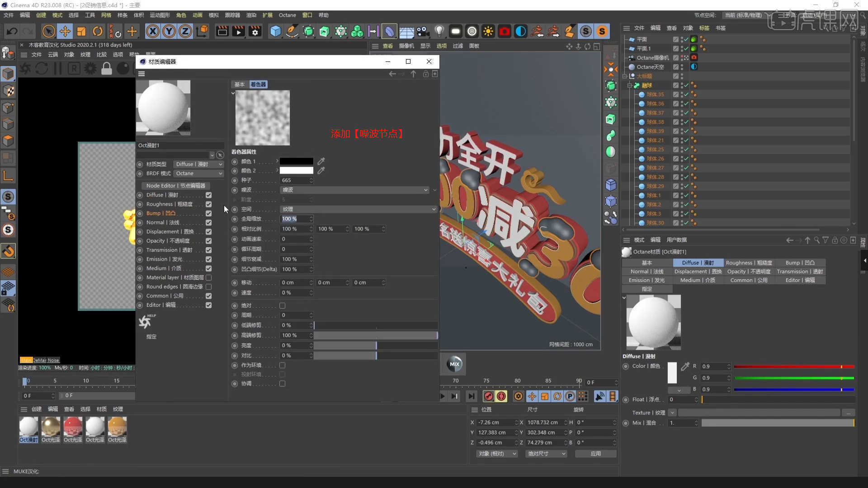
Task: Toggle the Round edges checkbox
Action: (x=208, y=286)
